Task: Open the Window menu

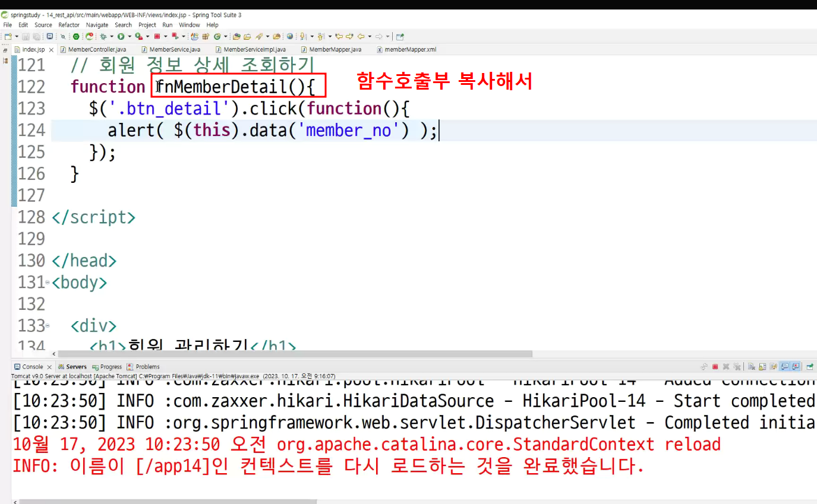Action: pyautogui.click(x=190, y=25)
